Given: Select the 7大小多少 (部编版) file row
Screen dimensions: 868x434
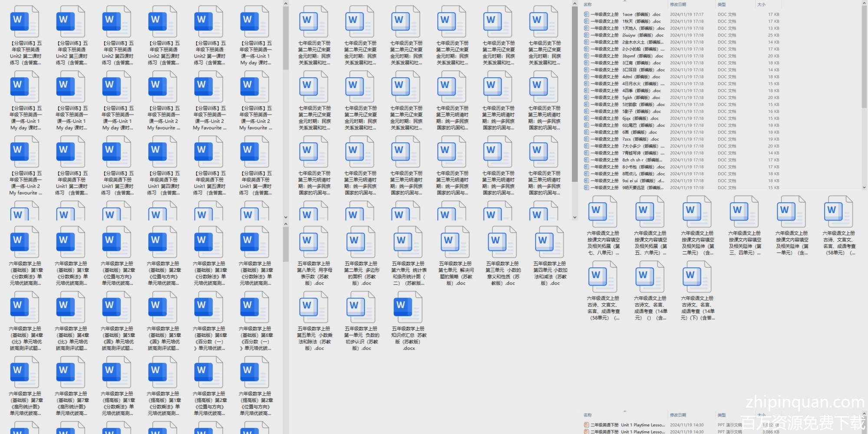Looking at the screenshot, I should click(681, 146).
